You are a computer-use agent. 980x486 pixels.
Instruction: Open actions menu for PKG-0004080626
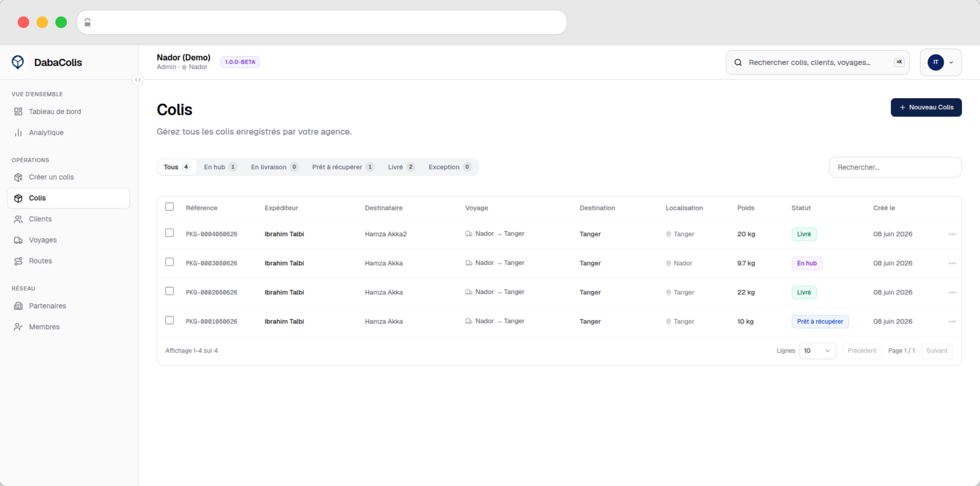coord(952,234)
